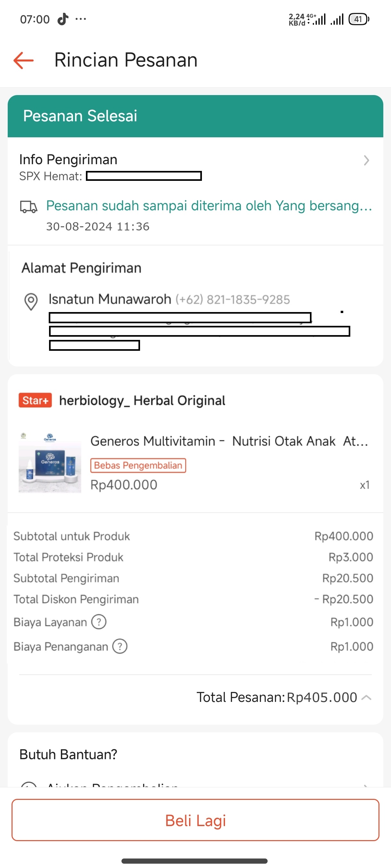Tap the delivery truck icon
Screen dimensions: 391x868
[x=29, y=206]
